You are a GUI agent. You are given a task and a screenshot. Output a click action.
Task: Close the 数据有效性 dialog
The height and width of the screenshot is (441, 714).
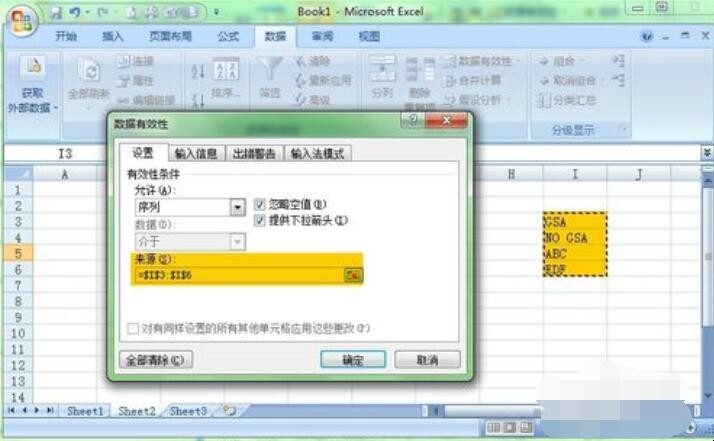click(x=447, y=120)
